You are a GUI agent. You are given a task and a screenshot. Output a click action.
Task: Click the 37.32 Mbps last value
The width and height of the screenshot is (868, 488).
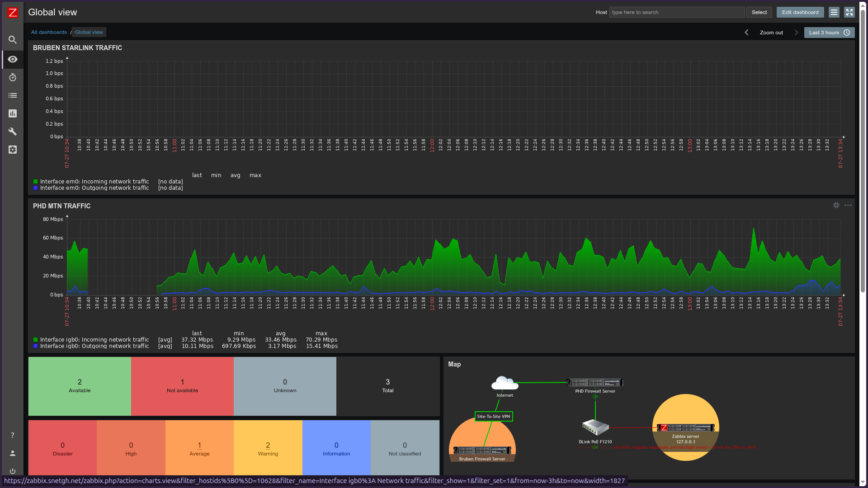(x=197, y=340)
